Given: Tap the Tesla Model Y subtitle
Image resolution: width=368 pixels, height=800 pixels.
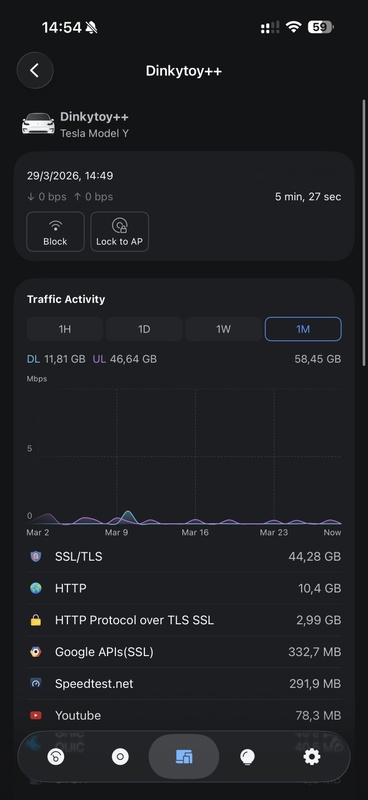Looking at the screenshot, I should coord(94,134).
